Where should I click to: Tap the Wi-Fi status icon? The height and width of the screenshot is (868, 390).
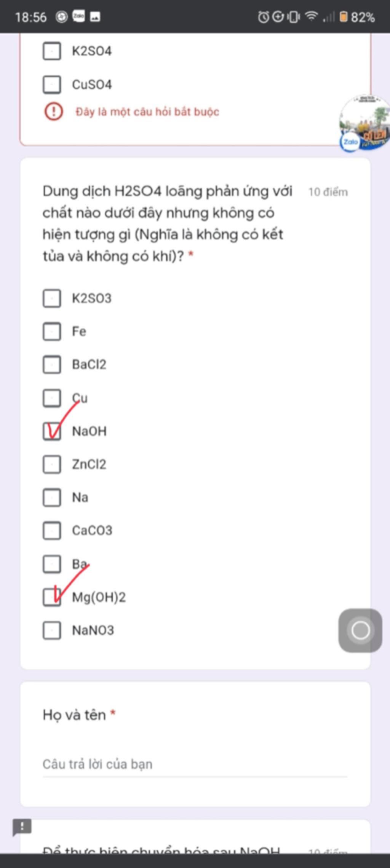coord(312,16)
